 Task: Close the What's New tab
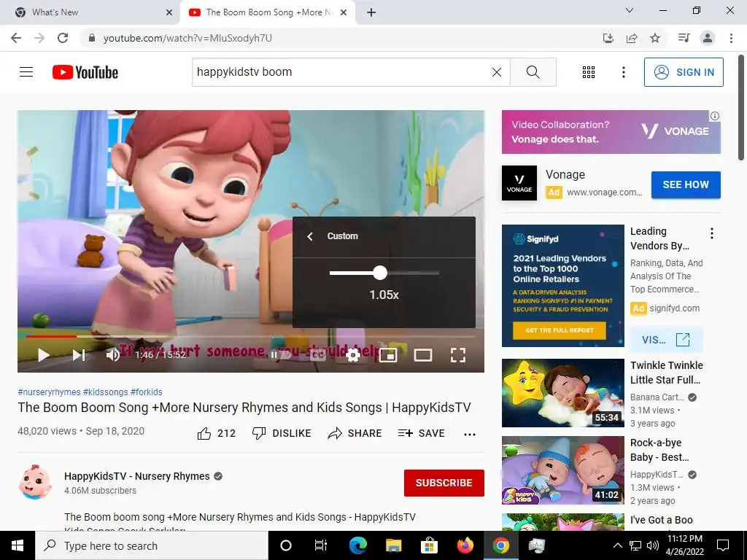[169, 12]
